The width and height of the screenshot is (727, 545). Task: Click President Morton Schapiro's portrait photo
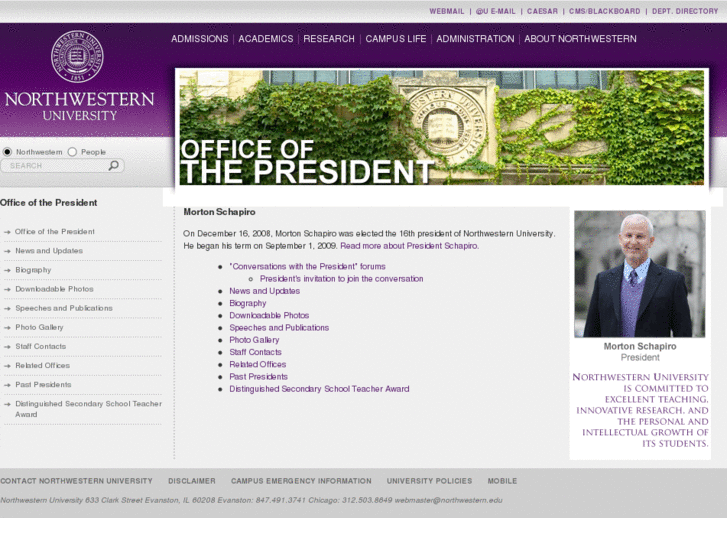639,274
